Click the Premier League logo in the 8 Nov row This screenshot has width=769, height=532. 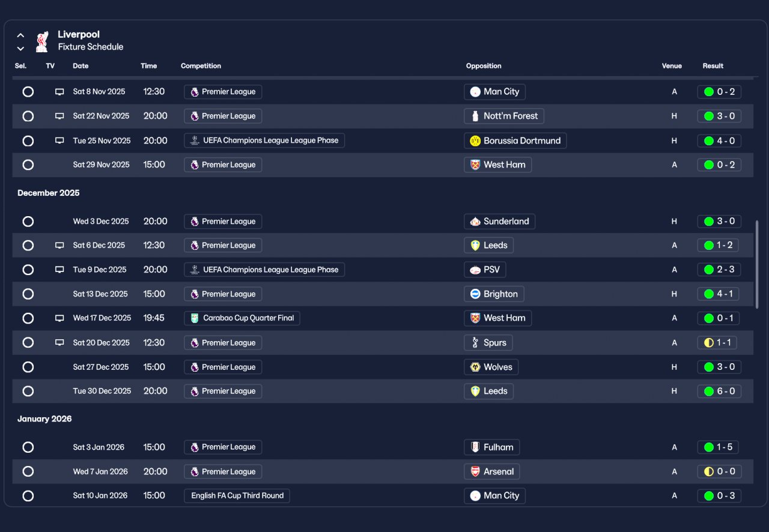click(x=194, y=92)
